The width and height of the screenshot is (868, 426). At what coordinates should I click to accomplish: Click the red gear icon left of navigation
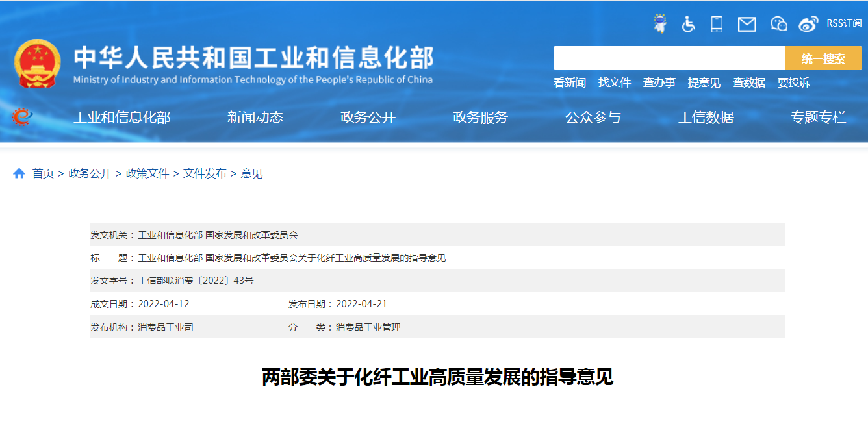tap(21, 117)
